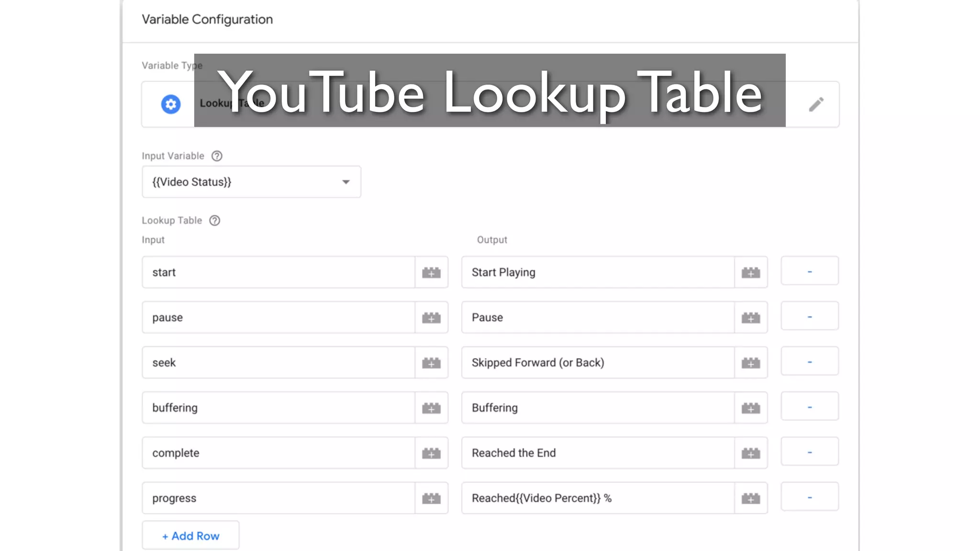Insert variable into the 'progress' input field
The width and height of the screenshot is (980, 551).
click(431, 498)
